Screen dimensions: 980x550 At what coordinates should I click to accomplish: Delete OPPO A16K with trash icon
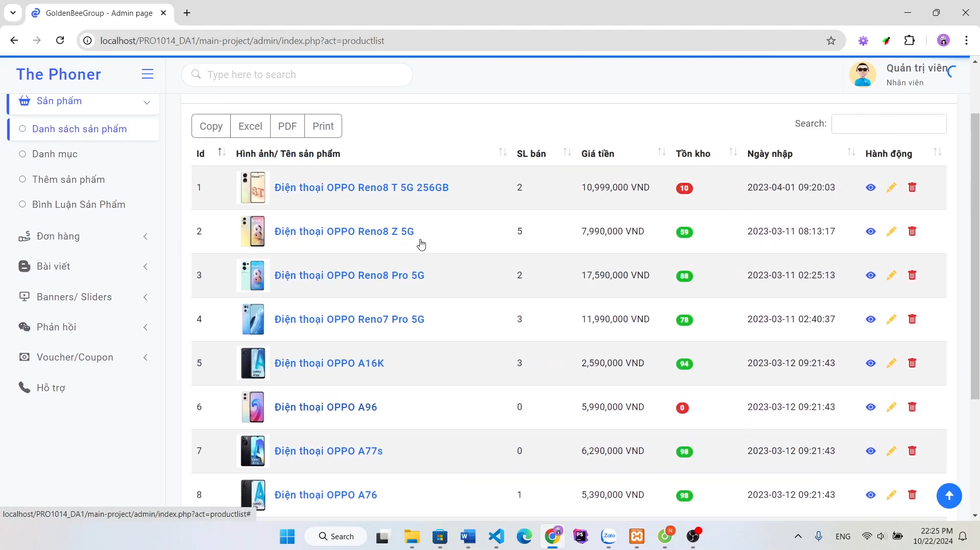coord(912,363)
